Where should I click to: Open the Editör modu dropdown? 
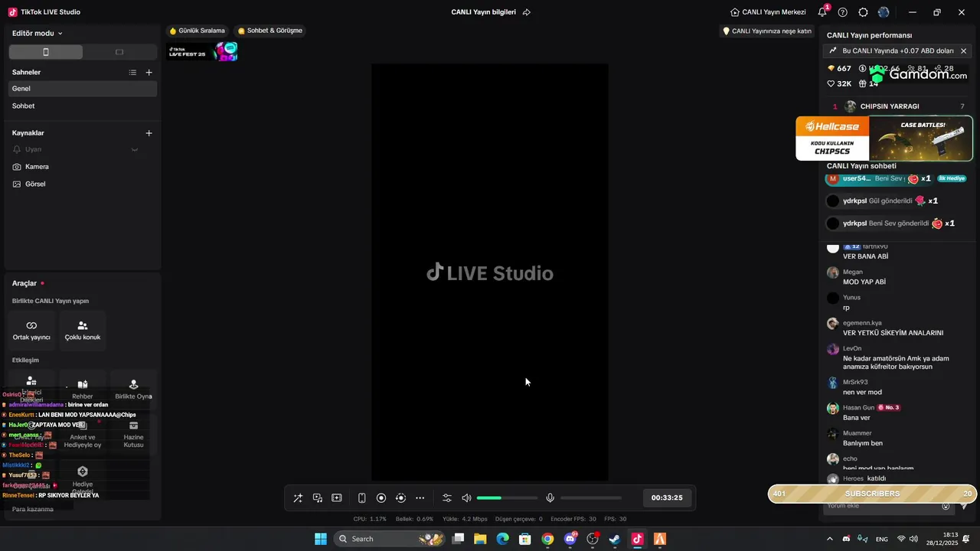38,34
